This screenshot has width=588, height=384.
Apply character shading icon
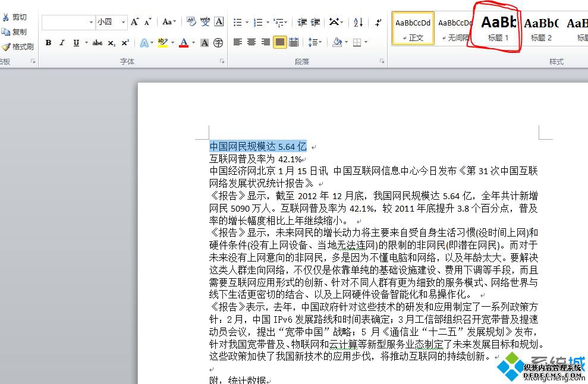(205, 43)
